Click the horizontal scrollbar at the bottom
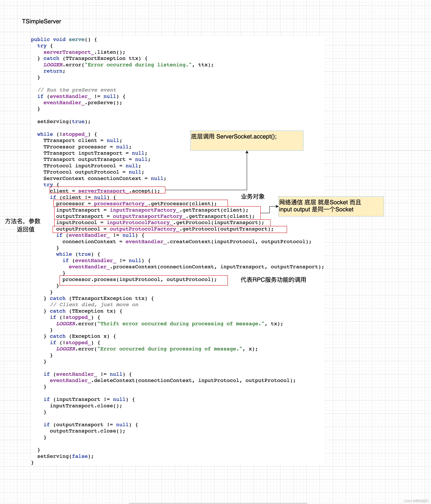The image size is (431, 504). [x=218, y=503]
